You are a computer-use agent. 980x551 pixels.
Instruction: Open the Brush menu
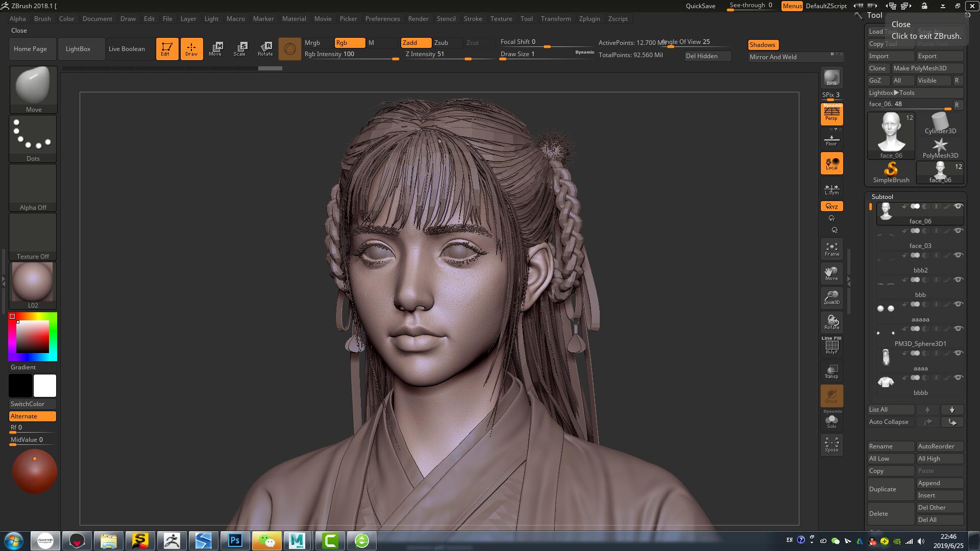tap(42, 19)
